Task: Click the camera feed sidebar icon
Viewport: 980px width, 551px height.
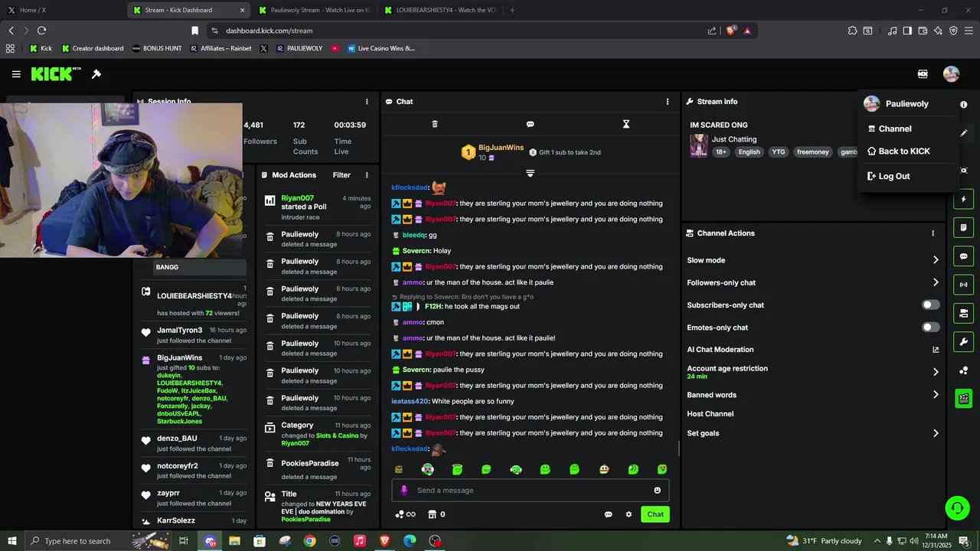Action: pyautogui.click(x=964, y=313)
